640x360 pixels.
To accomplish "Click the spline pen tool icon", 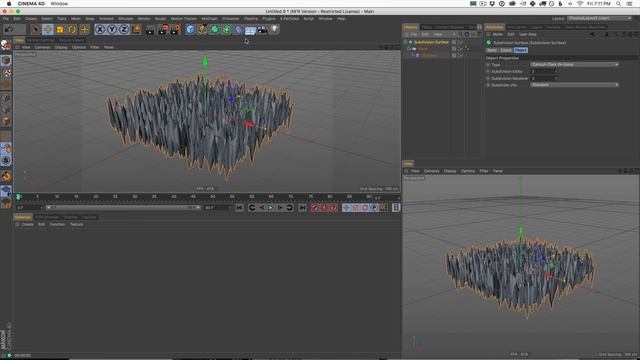I will point(202,29).
